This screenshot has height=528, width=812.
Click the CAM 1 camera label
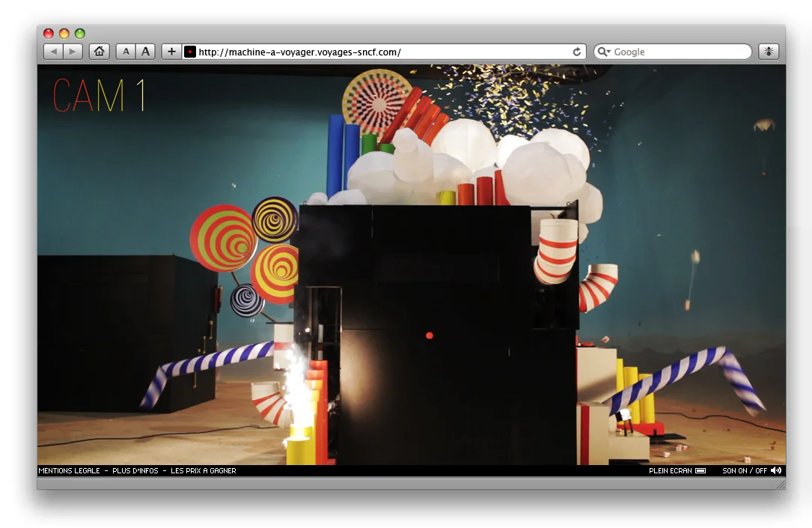pyautogui.click(x=99, y=95)
